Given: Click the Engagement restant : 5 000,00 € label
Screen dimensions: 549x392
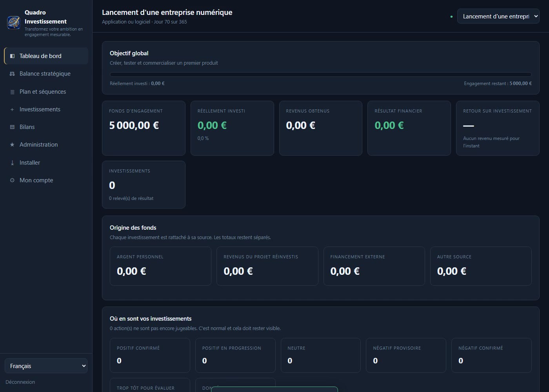Looking at the screenshot, I should [x=498, y=83].
